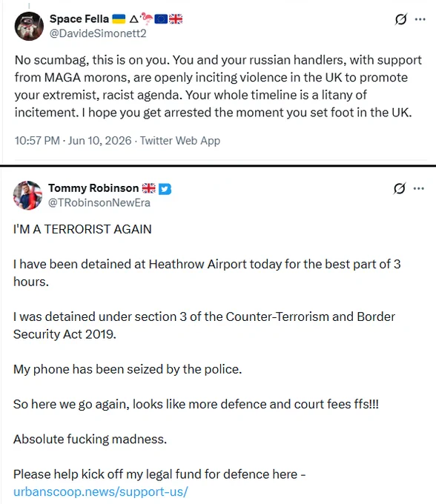The width and height of the screenshot is (436, 504).
Task: Click the Twitter Web App source label
Action: [x=180, y=141]
